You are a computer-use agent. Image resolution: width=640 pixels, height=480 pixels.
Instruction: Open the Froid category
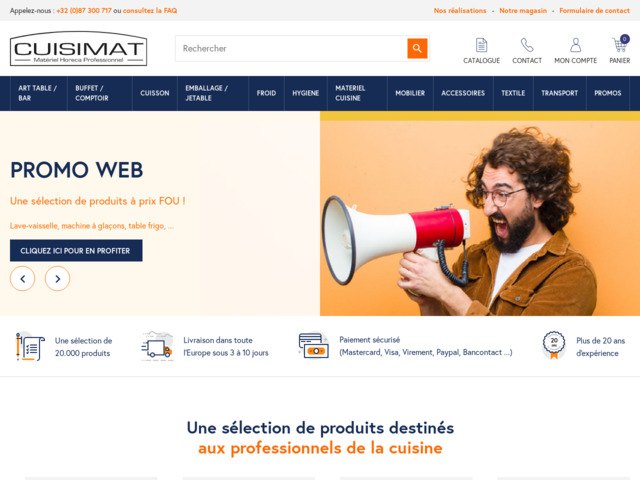[x=266, y=93]
